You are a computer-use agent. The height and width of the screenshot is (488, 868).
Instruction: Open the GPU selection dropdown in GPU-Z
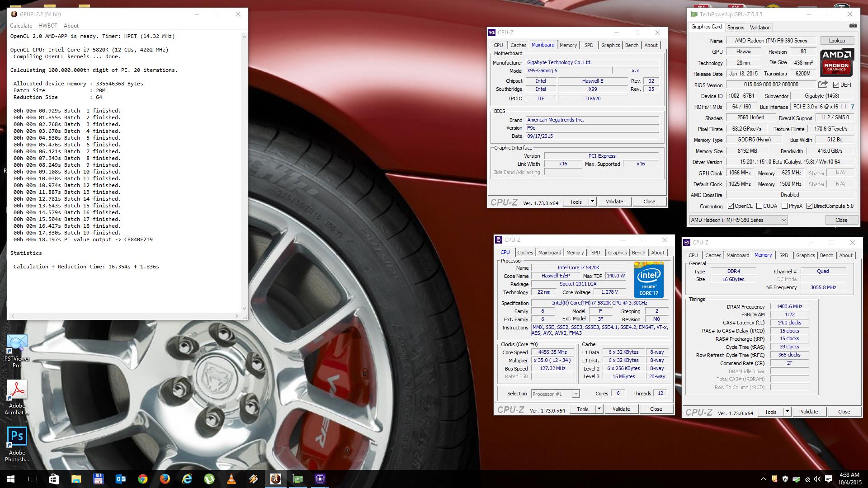pyautogui.click(x=738, y=220)
